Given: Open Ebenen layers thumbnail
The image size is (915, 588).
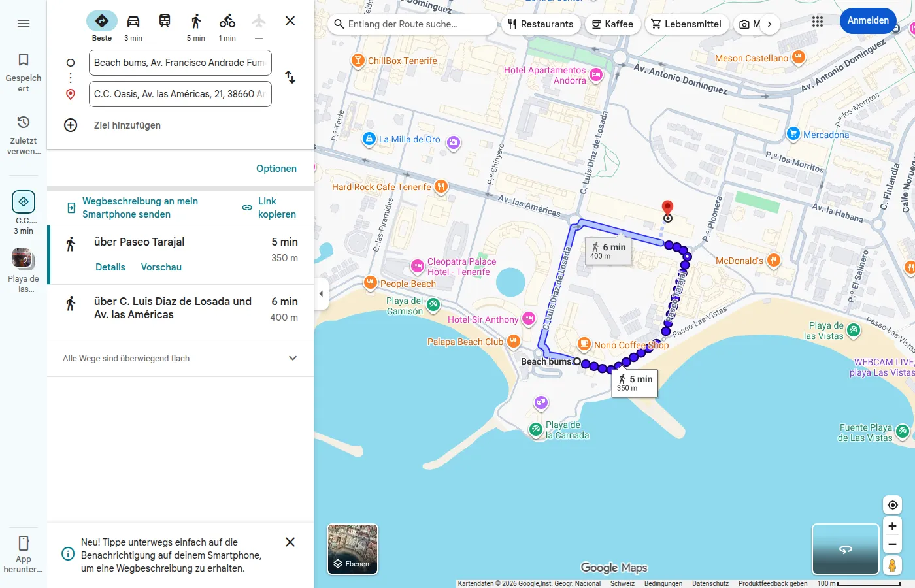Looking at the screenshot, I should [x=353, y=549].
